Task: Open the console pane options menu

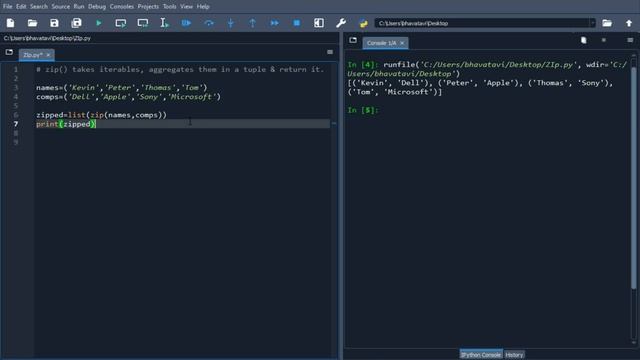Action: (630, 40)
